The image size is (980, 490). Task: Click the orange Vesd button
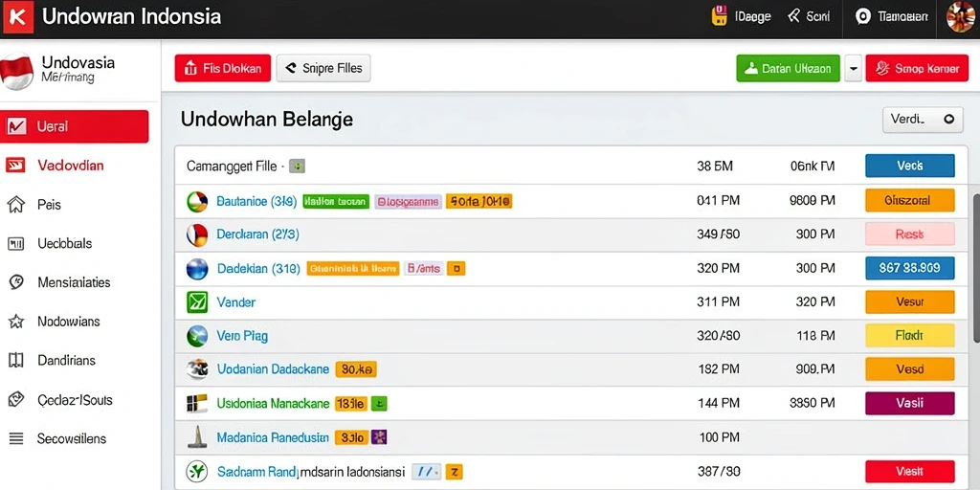910,369
